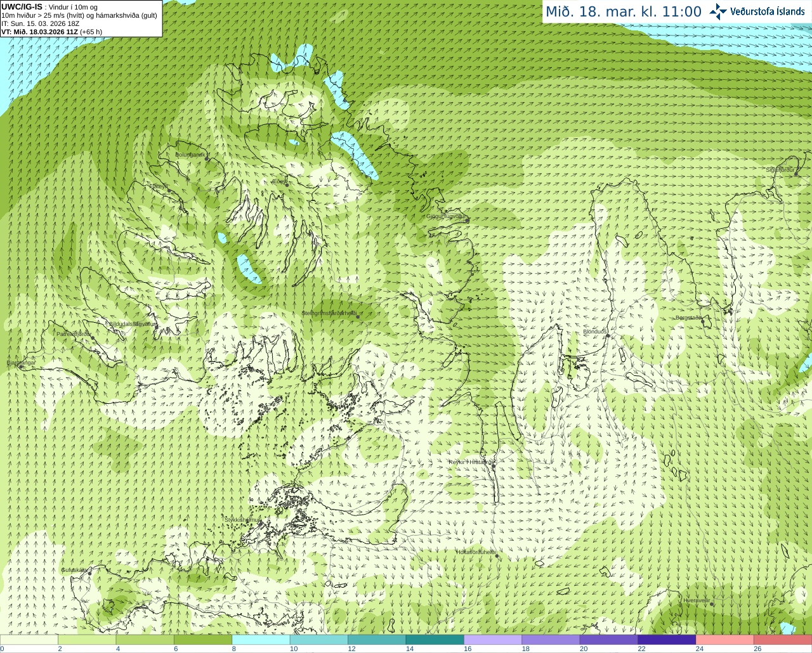This screenshot has width=812, height=653.
Task: Click the 14–16 m/s dark teal swatch
Action: (x=435, y=640)
